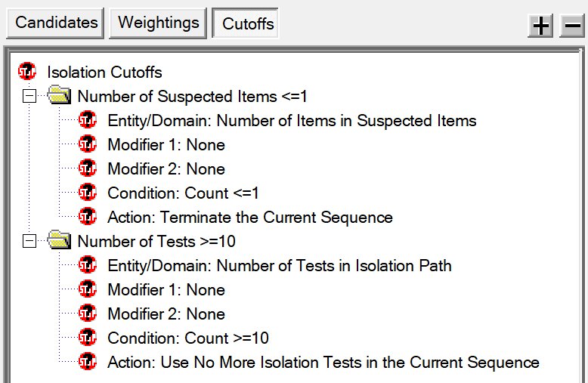Select the Isolation Cutoffs root label
The height and width of the screenshot is (383, 588).
click(x=104, y=72)
